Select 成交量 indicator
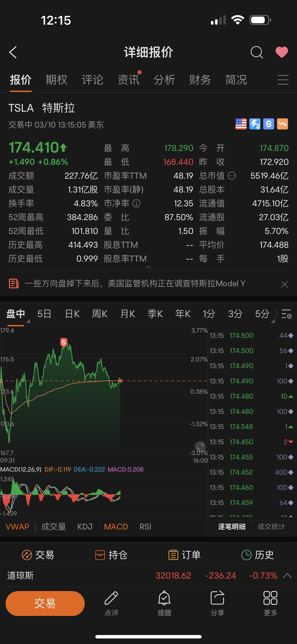 tap(53, 527)
